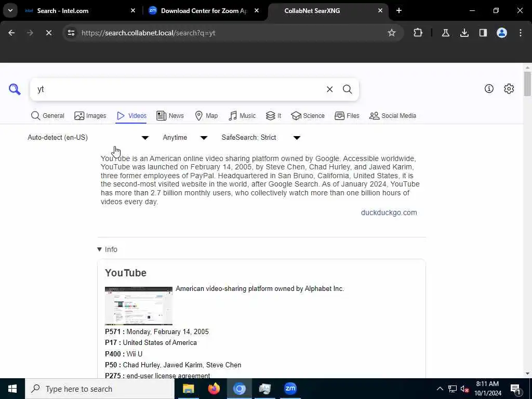
Task: Open Preferences gear icon
Action: click(509, 88)
